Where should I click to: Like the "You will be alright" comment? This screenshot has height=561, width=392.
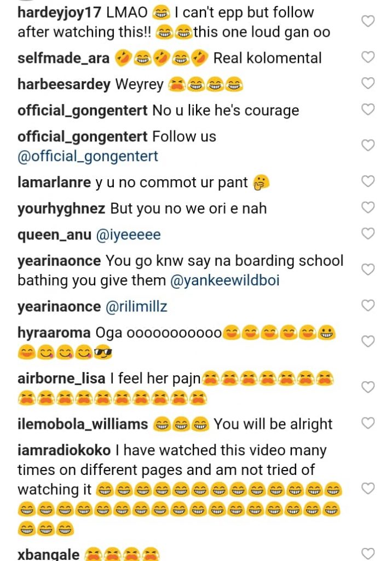pos(368,423)
